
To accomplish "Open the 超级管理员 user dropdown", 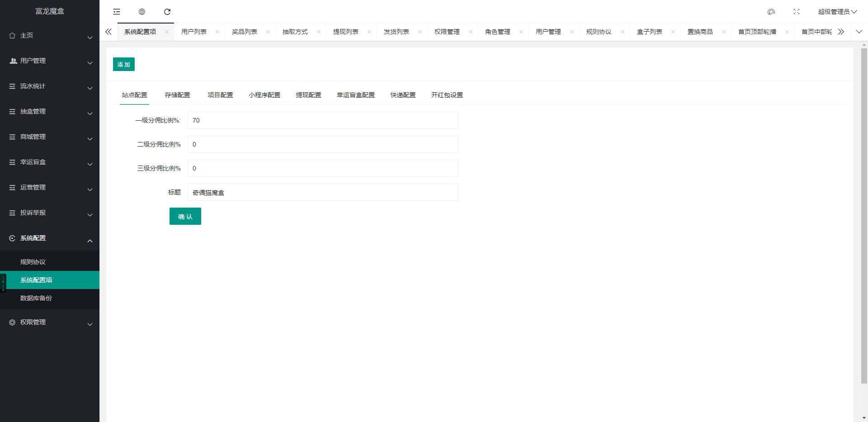I will [x=837, y=12].
